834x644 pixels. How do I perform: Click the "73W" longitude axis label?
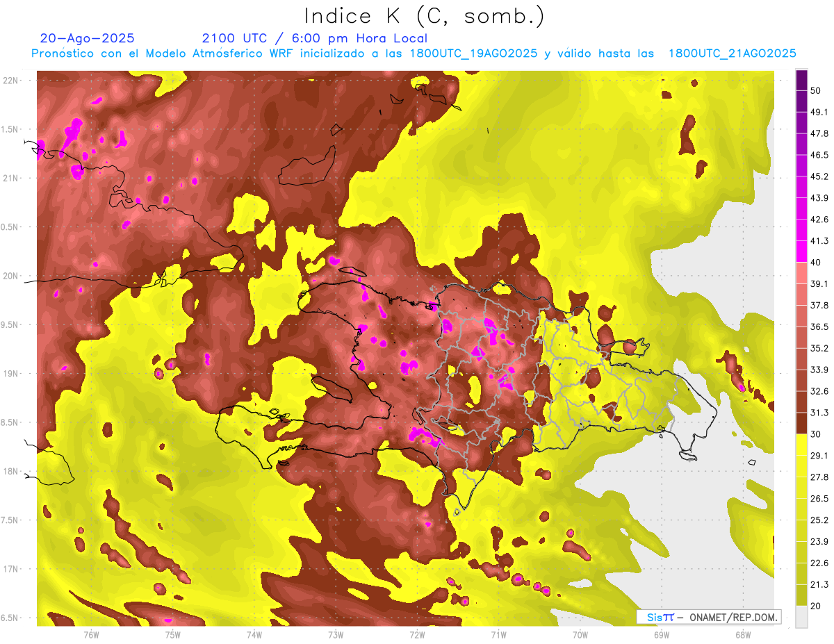point(336,634)
